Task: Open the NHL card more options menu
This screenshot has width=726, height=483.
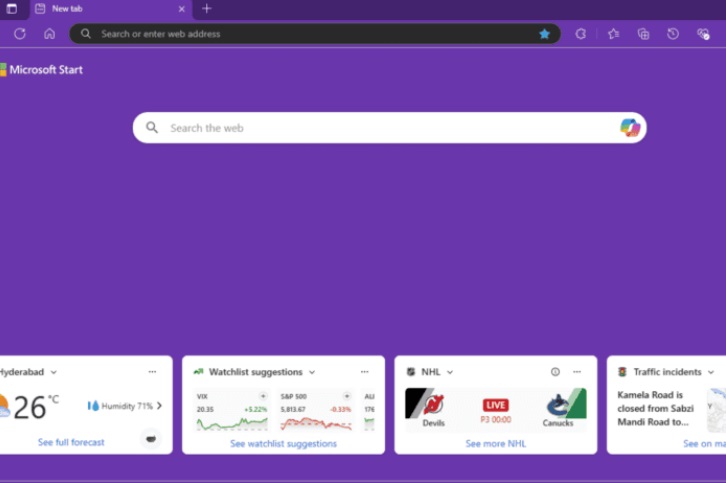Action: coord(577,372)
